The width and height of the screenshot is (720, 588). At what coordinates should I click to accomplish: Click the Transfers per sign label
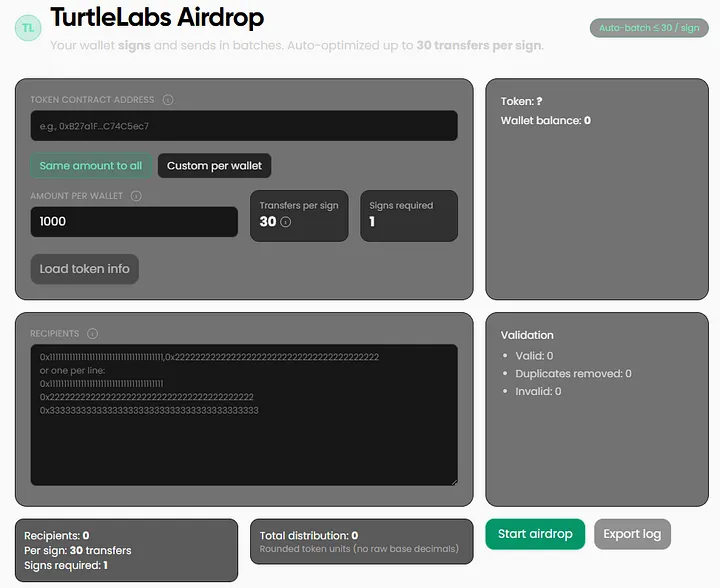(x=299, y=206)
